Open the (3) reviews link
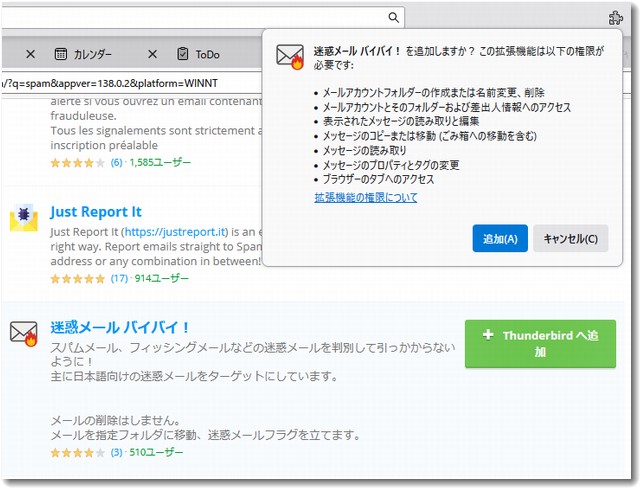 [116, 452]
